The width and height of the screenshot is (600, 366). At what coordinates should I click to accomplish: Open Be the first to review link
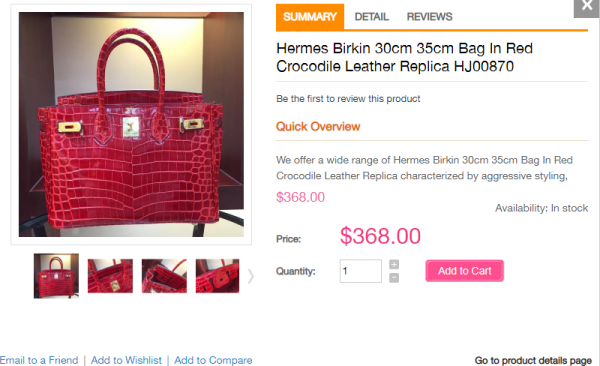(x=348, y=99)
